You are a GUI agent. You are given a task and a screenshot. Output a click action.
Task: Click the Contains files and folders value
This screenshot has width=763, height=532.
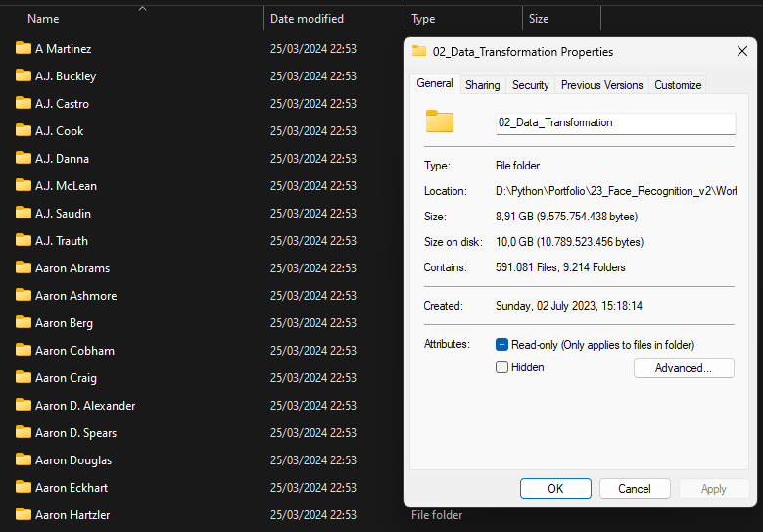[x=560, y=267]
